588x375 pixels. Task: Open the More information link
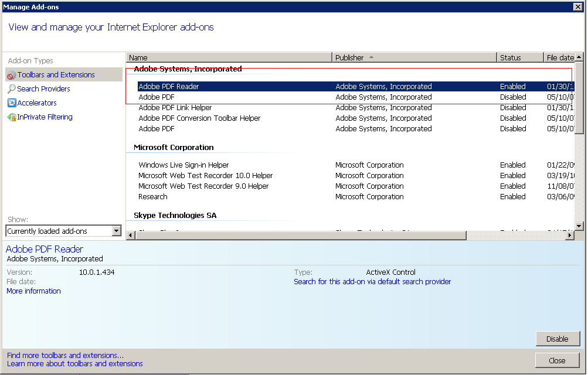tap(34, 291)
